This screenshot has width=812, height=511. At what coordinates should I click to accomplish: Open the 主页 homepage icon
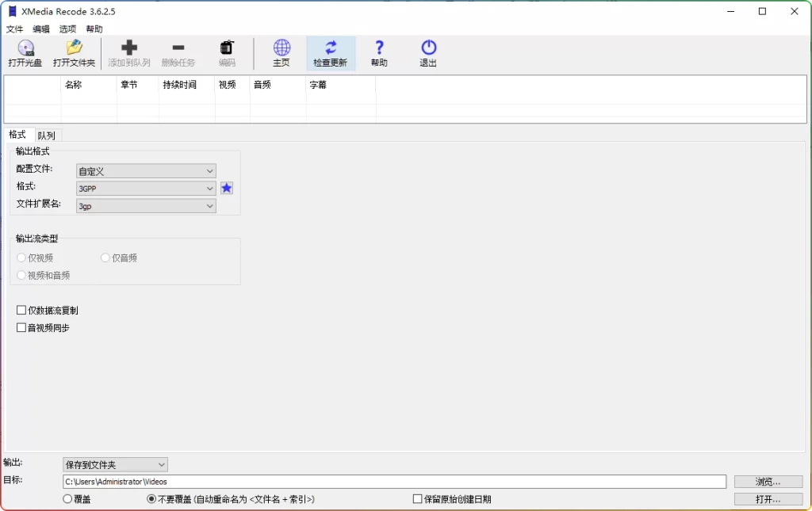[x=281, y=53]
